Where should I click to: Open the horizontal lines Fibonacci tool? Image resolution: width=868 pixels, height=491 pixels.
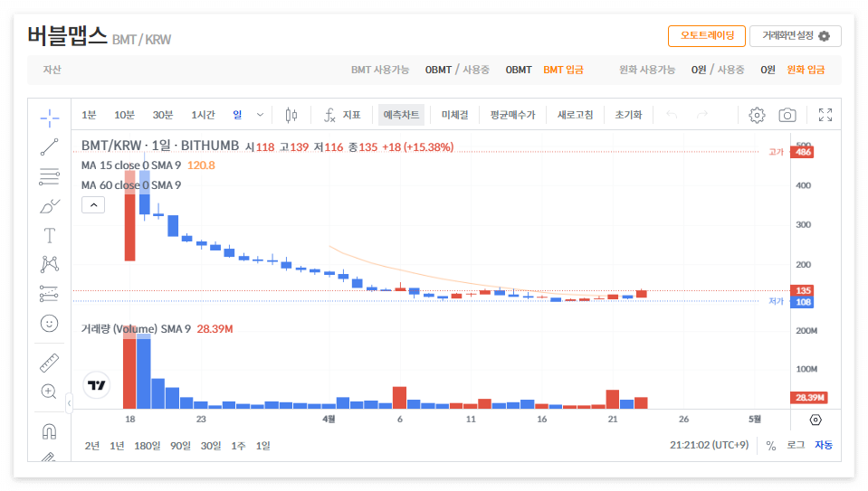[x=49, y=177]
